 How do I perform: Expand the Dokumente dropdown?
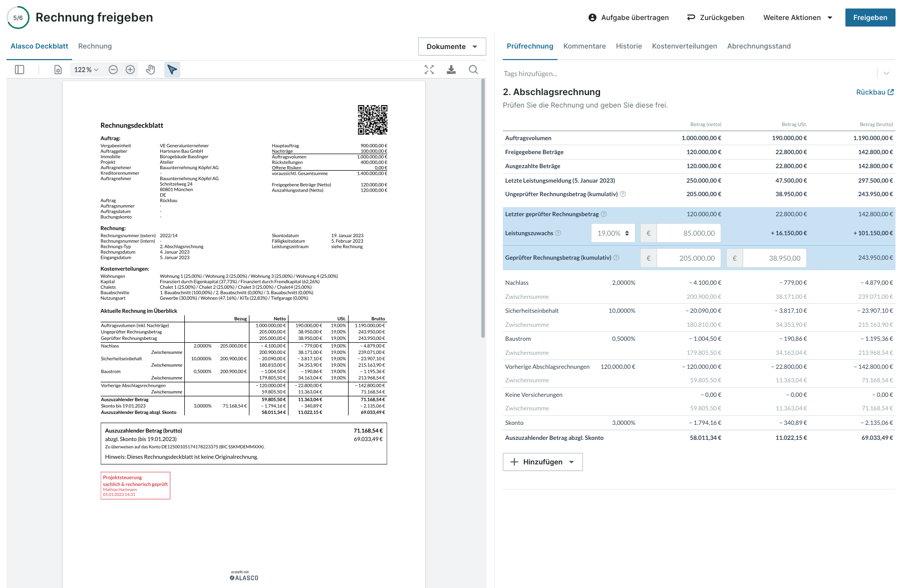coord(452,47)
